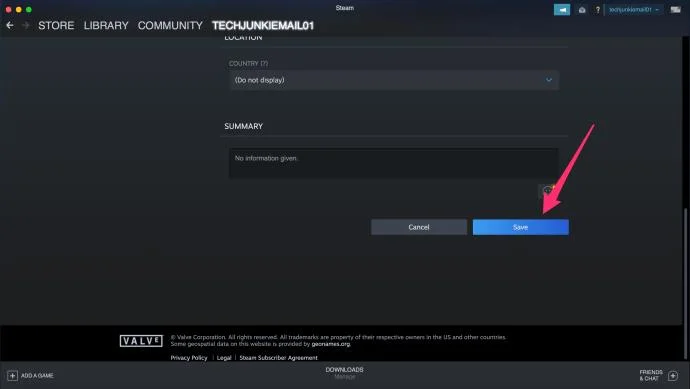
Task: Open the COMMUNITY tab
Action: tap(170, 26)
